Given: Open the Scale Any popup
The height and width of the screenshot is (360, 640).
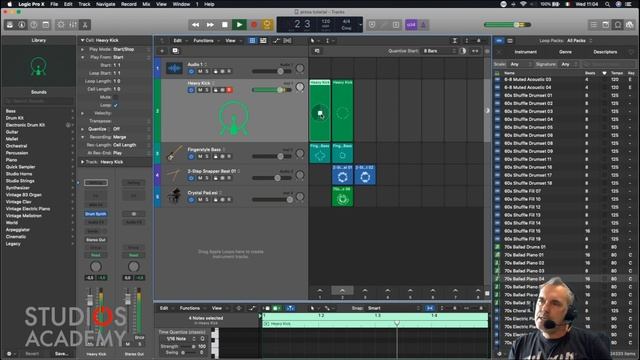Looking at the screenshot, I should click(520, 64).
